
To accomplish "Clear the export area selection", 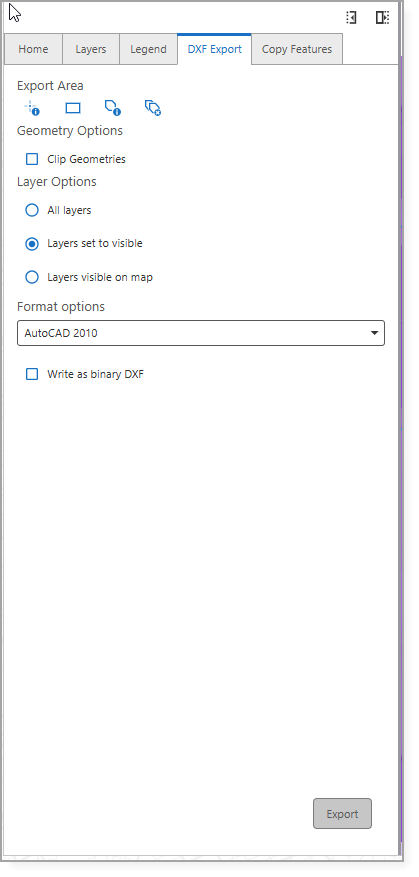I will coord(153,108).
